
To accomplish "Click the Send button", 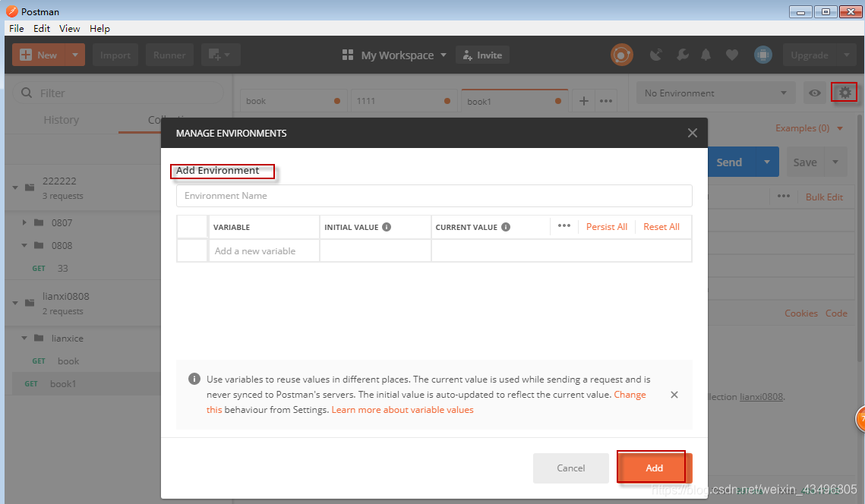I will 729,162.
